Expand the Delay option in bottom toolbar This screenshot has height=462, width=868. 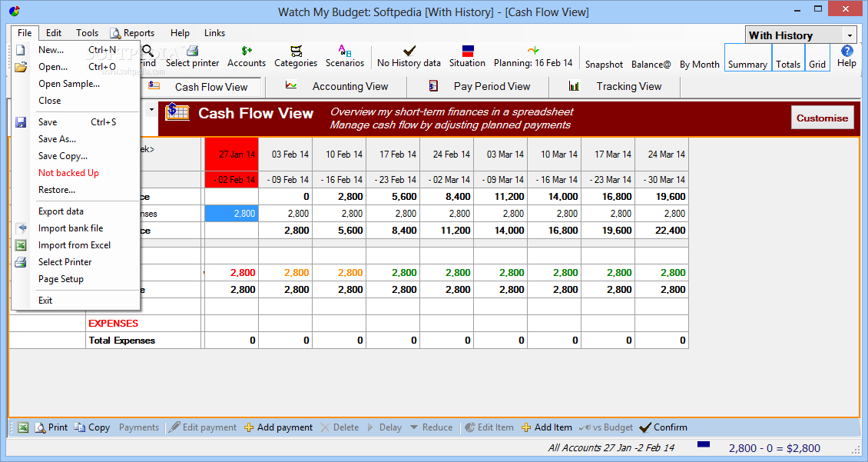[384, 427]
